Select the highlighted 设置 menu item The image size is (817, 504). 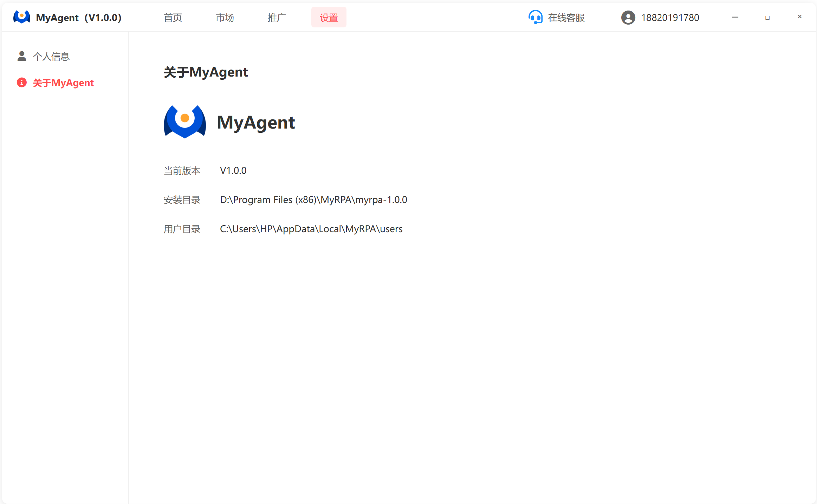[x=328, y=17]
